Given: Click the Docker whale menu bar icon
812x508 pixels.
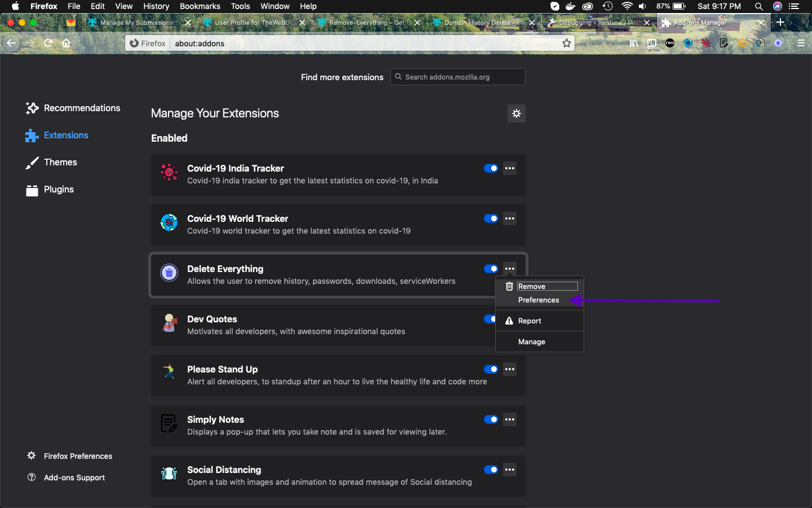Looking at the screenshot, I should click(x=571, y=6).
